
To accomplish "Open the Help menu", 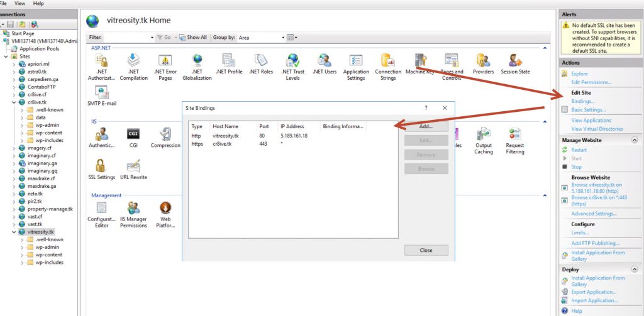I will pos(38,3).
